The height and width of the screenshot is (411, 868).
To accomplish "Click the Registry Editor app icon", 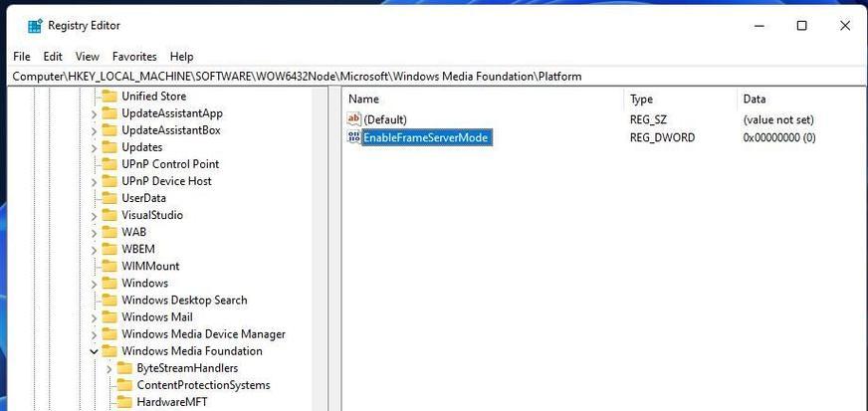I will [x=35, y=26].
